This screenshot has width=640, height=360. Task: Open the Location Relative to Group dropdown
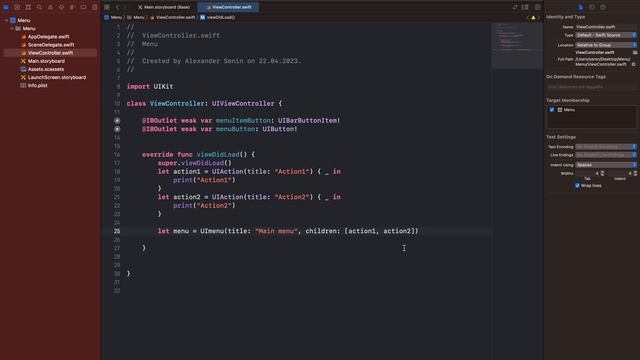pyautogui.click(x=606, y=45)
